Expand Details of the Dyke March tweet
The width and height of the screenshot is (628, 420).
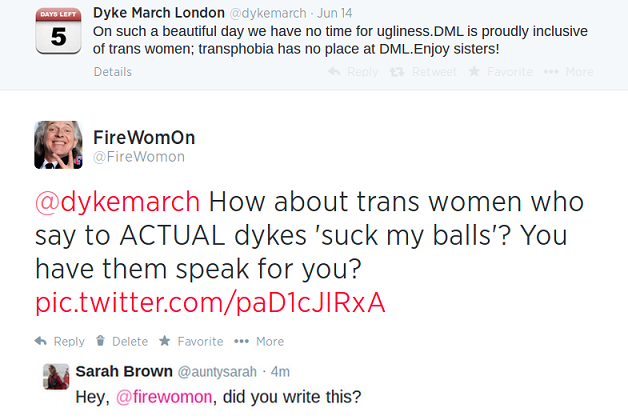113,72
